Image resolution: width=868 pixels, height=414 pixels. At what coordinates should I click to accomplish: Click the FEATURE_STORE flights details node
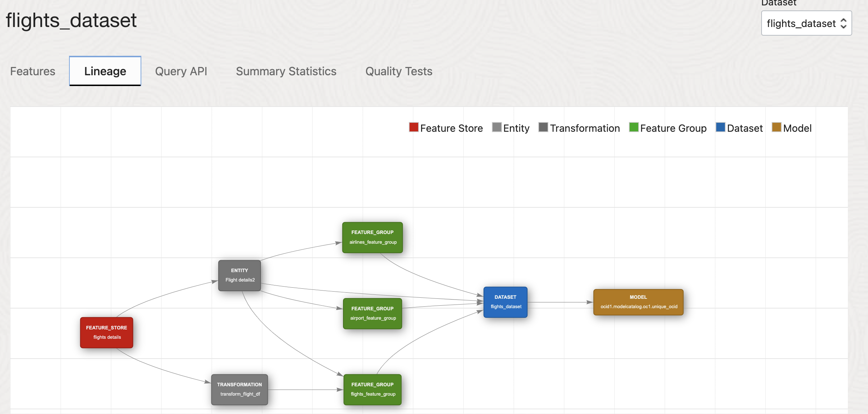[106, 332]
